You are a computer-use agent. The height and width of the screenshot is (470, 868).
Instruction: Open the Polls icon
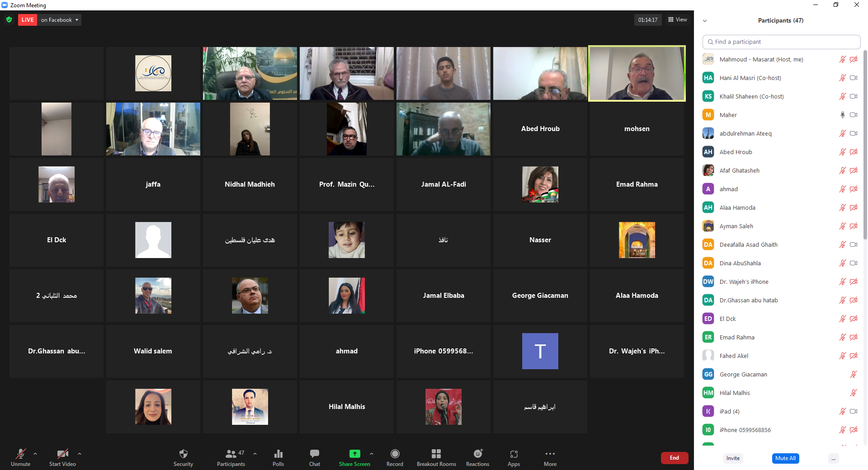[x=278, y=454]
